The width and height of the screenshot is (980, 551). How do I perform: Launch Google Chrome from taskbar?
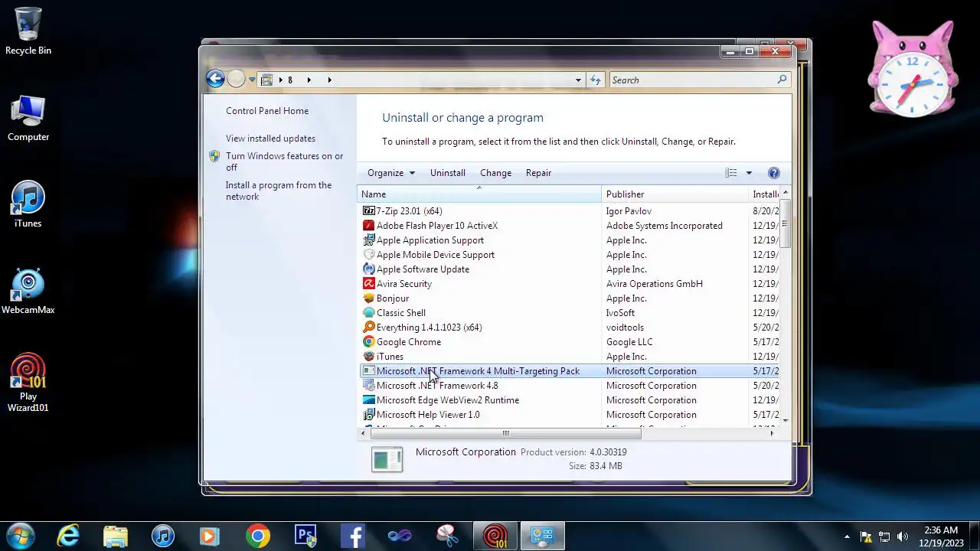click(x=258, y=536)
